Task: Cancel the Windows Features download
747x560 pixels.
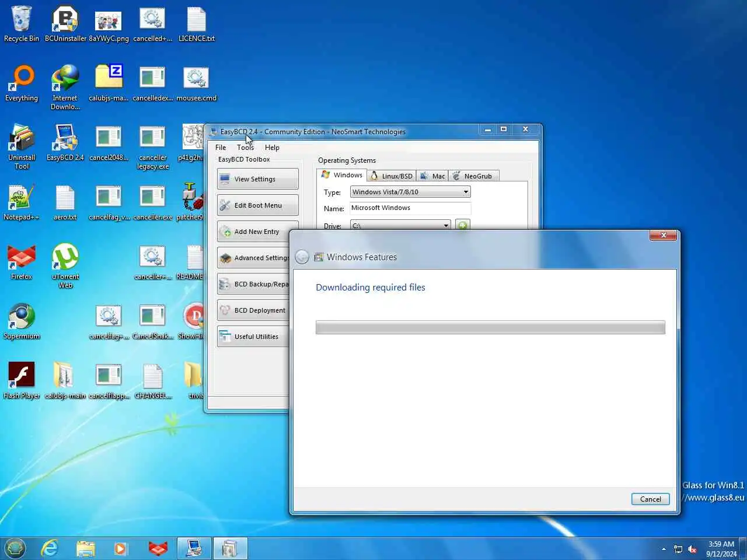Action: point(650,499)
